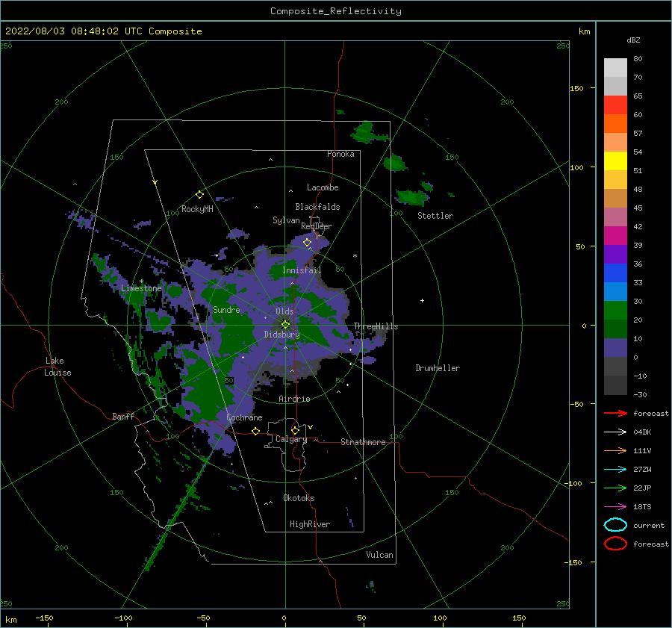Click the yellow radar site marker near Olds
The width and height of the screenshot is (672, 628).
tap(285, 325)
